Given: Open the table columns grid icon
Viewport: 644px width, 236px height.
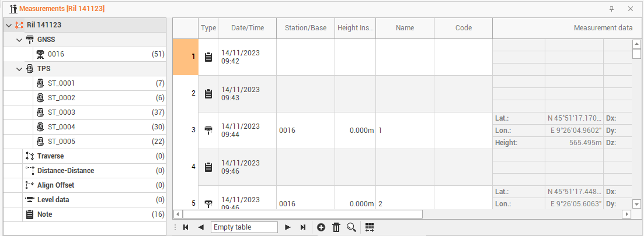Looking at the screenshot, I should 370,227.
